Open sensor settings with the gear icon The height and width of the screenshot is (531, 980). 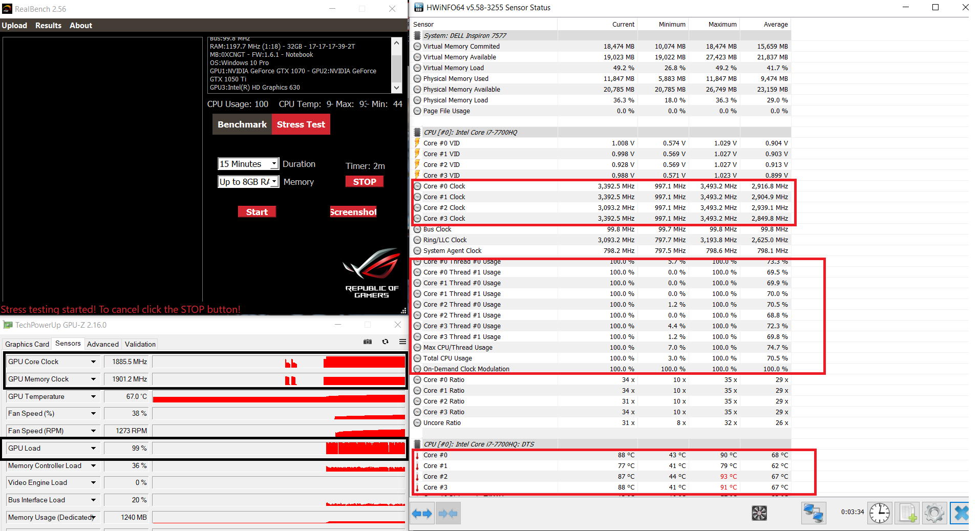coord(934,513)
